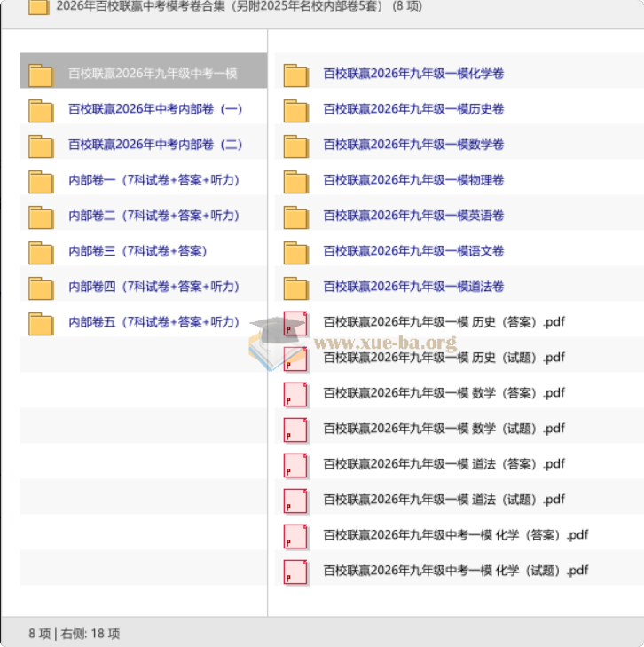Open 内部卷五（7科试卷+答案+听力） folder
This screenshot has height=647, width=644.
click(154, 322)
